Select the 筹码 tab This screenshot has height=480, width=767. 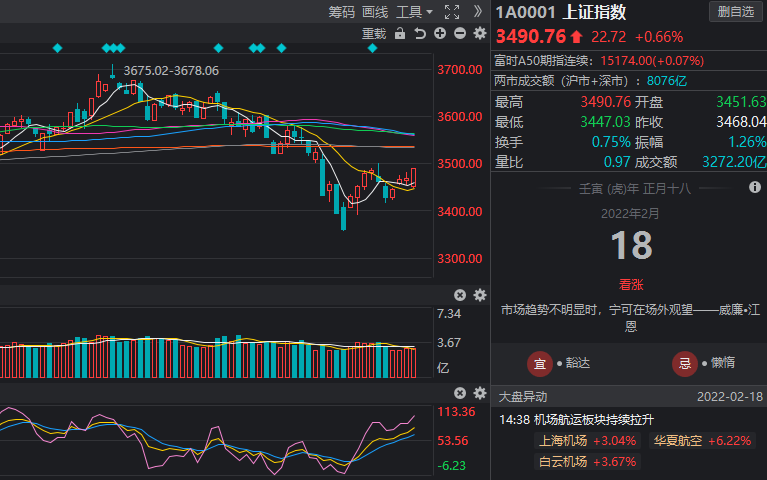pyautogui.click(x=342, y=12)
